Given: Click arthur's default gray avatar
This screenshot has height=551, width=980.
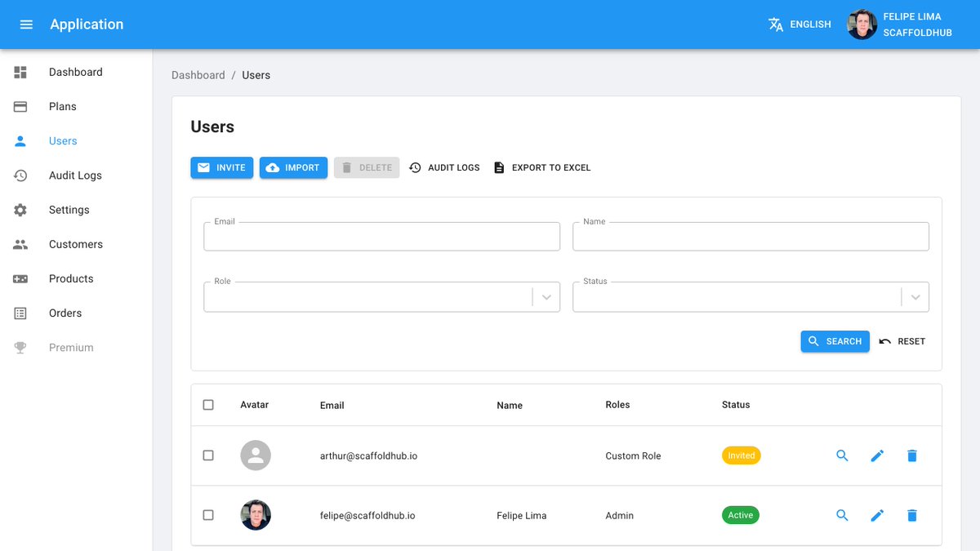Looking at the screenshot, I should click(x=256, y=455).
